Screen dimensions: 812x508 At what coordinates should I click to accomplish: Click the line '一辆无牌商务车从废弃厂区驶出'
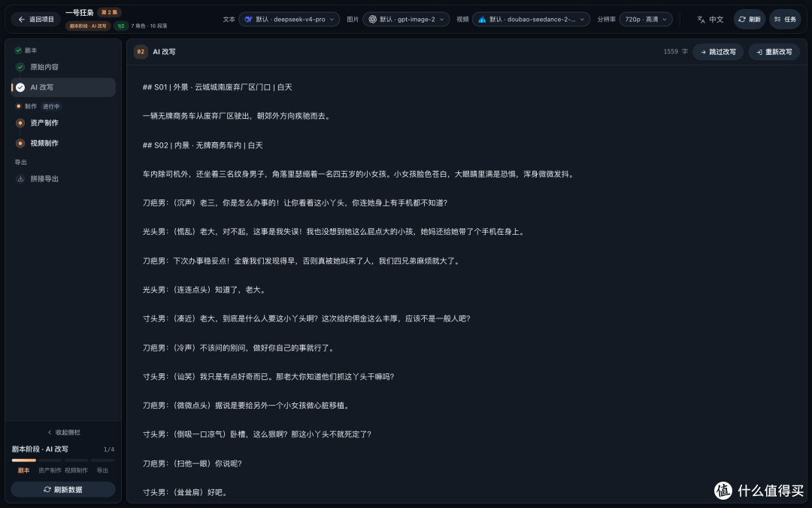click(238, 116)
